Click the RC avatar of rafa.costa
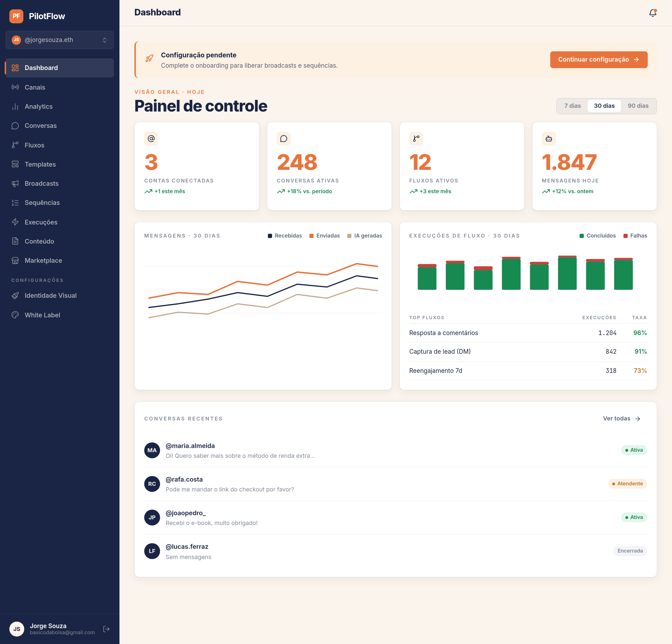 152,484
